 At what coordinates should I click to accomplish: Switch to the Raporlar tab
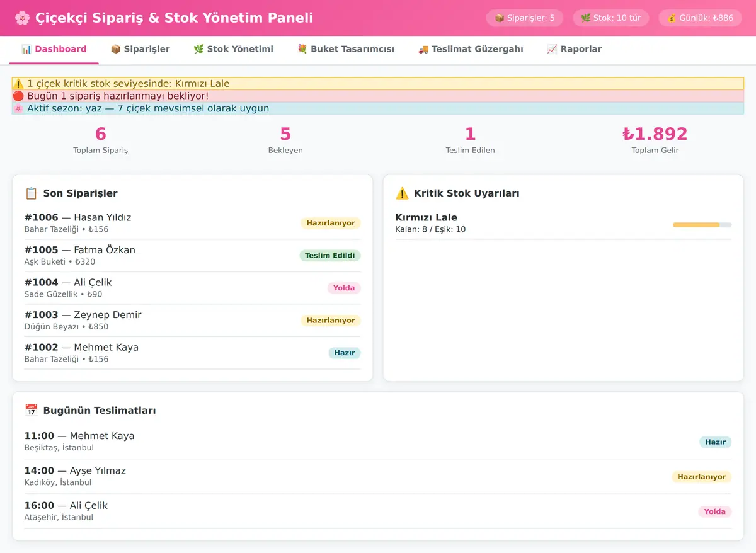click(x=574, y=49)
